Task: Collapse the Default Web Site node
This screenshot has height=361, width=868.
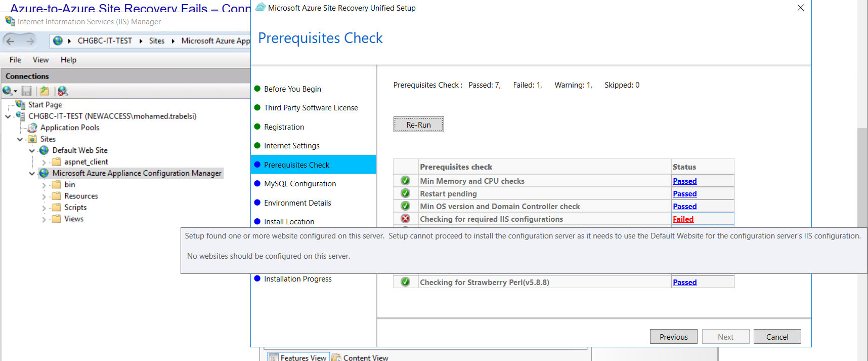Action: tap(32, 151)
